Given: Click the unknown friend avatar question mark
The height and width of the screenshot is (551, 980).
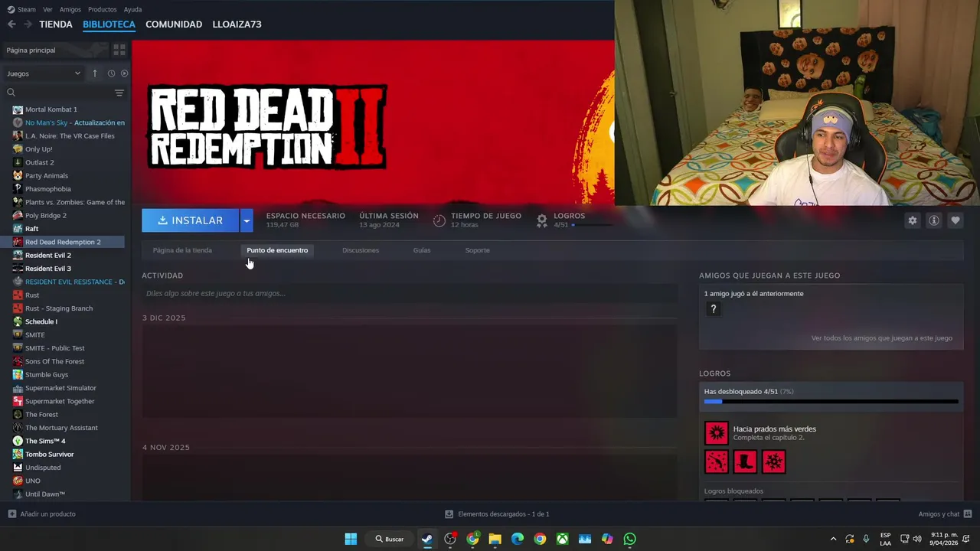Looking at the screenshot, I should point(714,309).
